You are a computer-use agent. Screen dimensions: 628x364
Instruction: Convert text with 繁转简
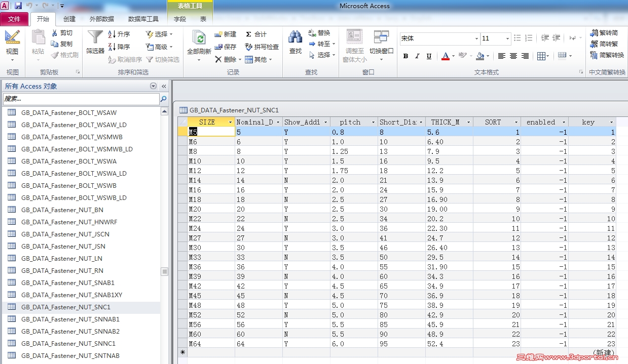604,33
